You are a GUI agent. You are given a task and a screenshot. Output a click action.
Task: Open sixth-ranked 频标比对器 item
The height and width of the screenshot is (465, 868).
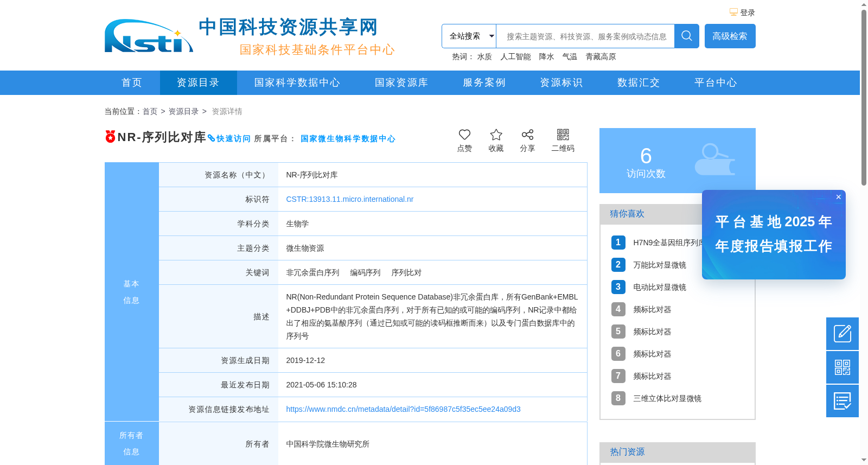[x=652, y=354]
